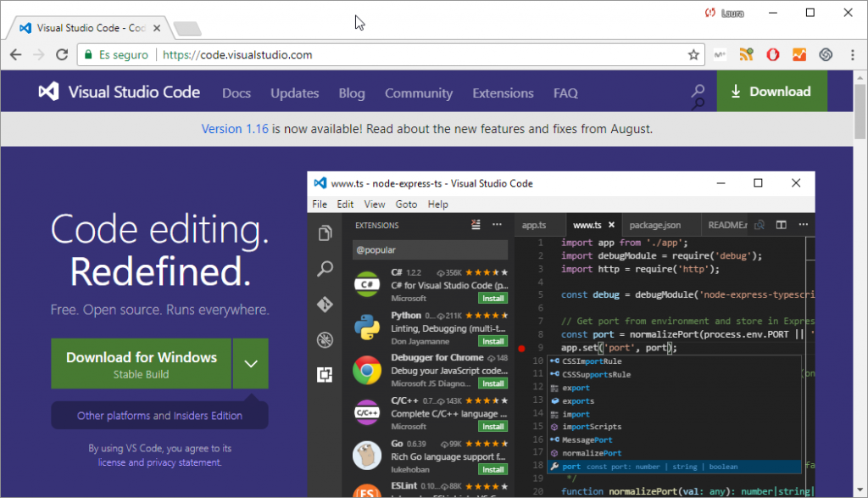Open the Updates navigation link

pos(294,93)
